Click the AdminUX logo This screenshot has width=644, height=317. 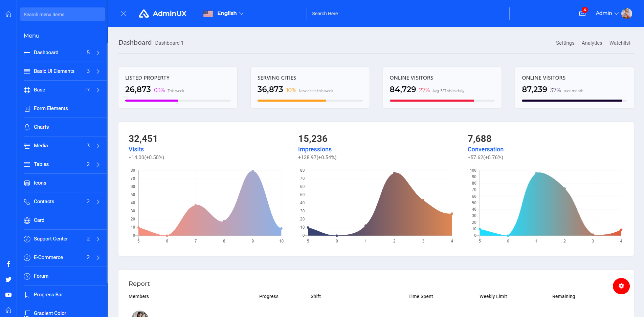(162, 14)
